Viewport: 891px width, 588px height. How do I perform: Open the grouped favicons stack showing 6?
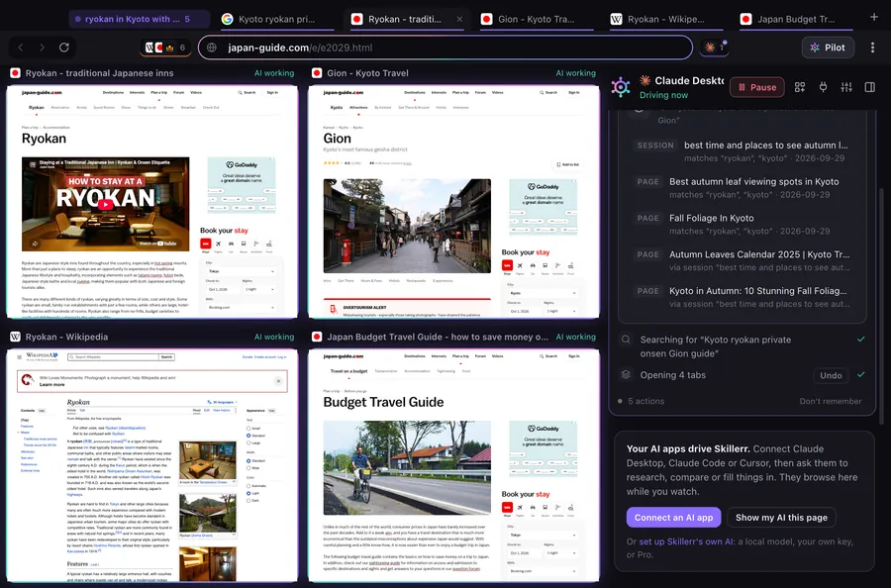[165, 48]
